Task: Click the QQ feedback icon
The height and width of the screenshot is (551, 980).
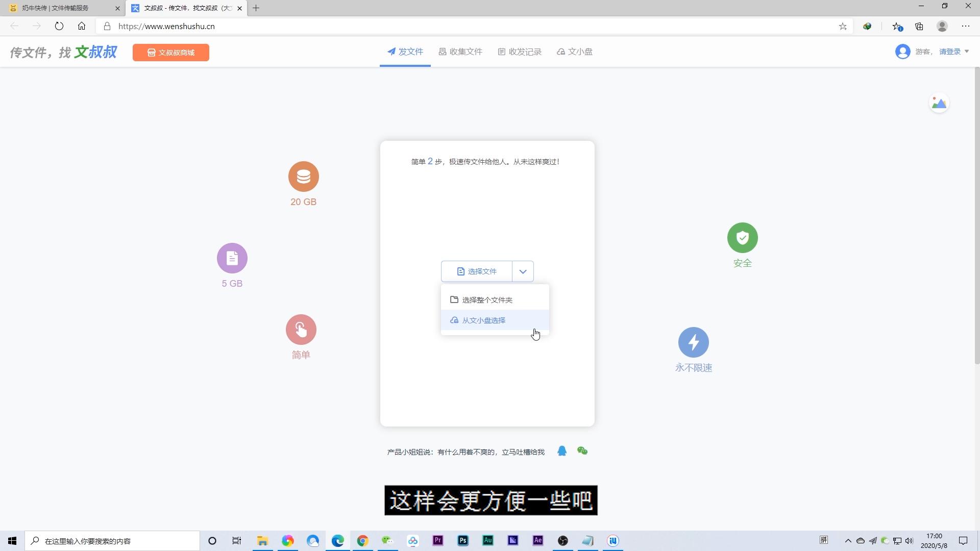Action: [562, 451]
